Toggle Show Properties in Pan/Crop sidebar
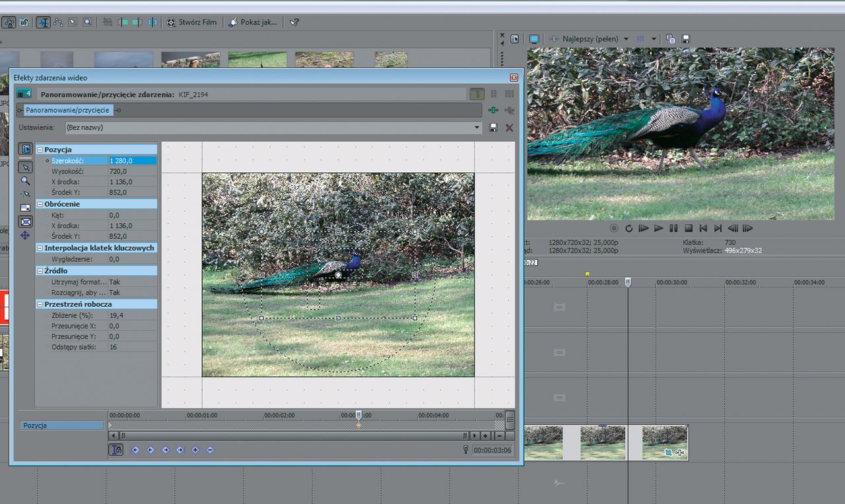The width and height of the screenshot is (845, 504). (x=25, y=149)
